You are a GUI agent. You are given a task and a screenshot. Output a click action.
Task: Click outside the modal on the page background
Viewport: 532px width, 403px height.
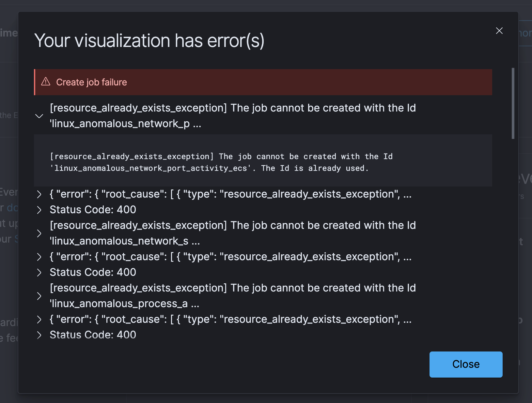(8, 201)
